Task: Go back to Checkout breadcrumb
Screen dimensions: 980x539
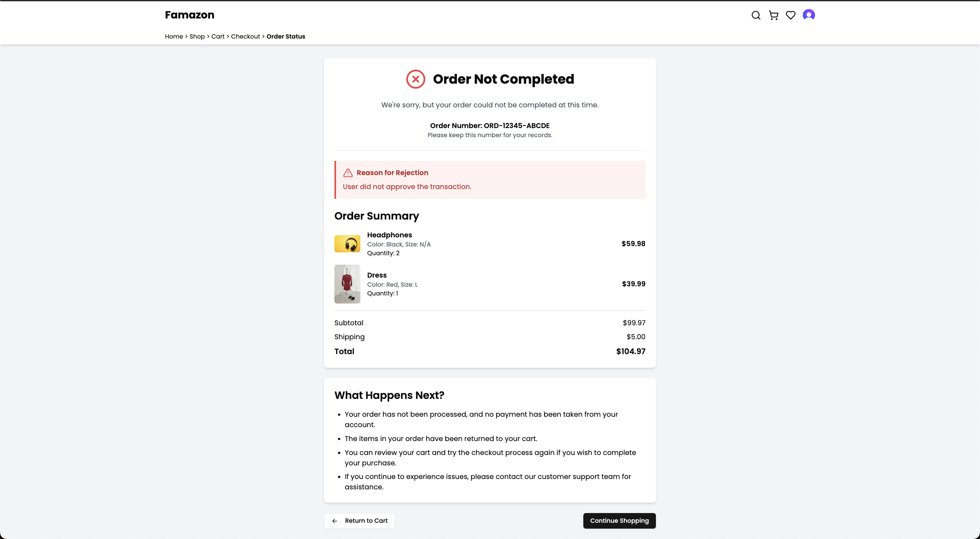Action: [245, 37]
